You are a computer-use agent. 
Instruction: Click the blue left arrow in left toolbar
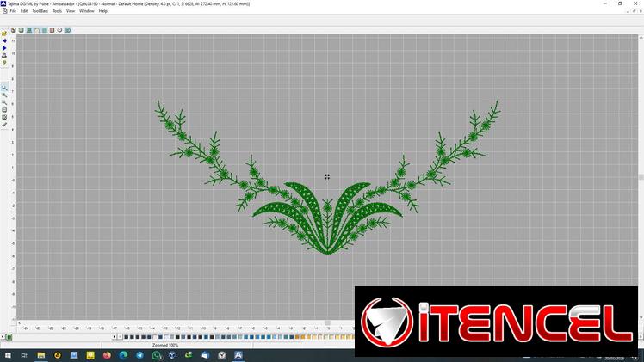(x=4, y=41)
